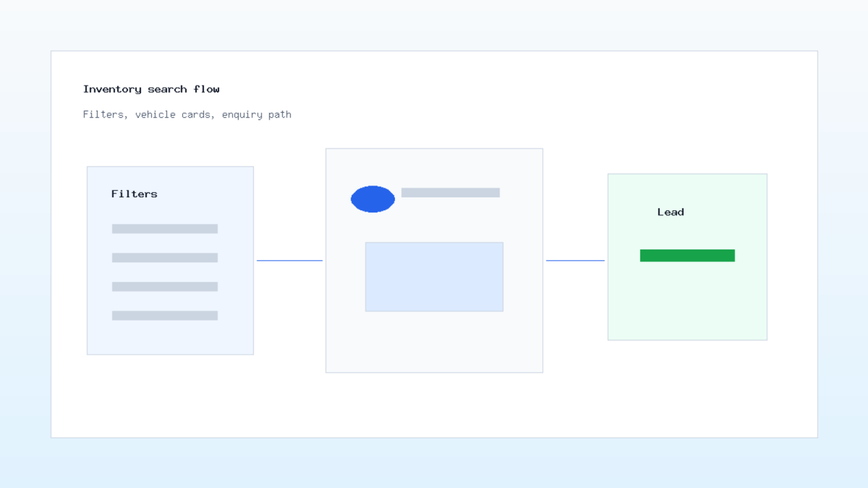The image size is (868, 488).
Task: Select the fourth gray filter placeholder bar
Action: click(165, 316)
